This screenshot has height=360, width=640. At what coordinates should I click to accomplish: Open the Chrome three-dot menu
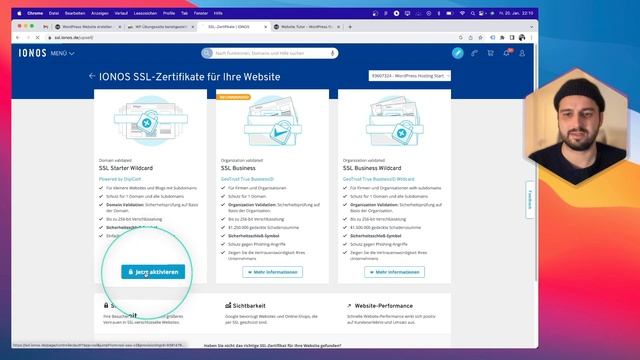pyautogui.click(x=531, y=38)
